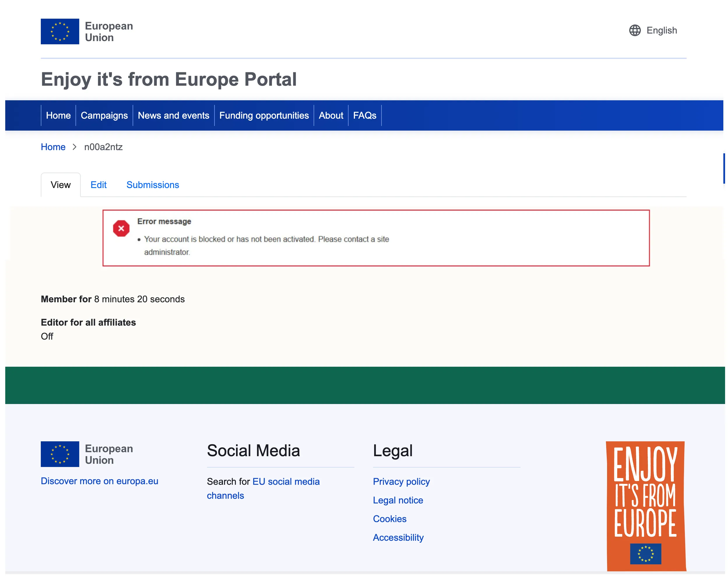Click the orange Enjoy It's From Europe logo
Viewport: 728px width, 576px height.
coord(646,505)
